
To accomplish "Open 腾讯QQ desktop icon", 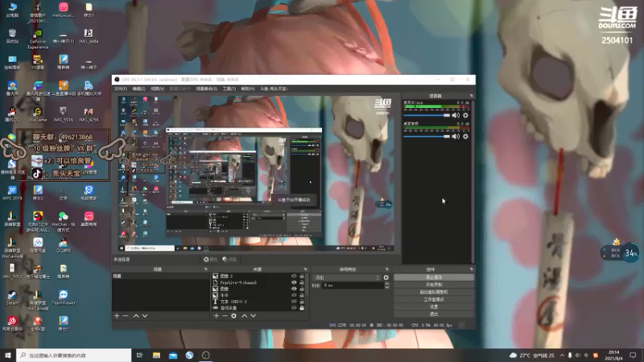I will (12, 114).
